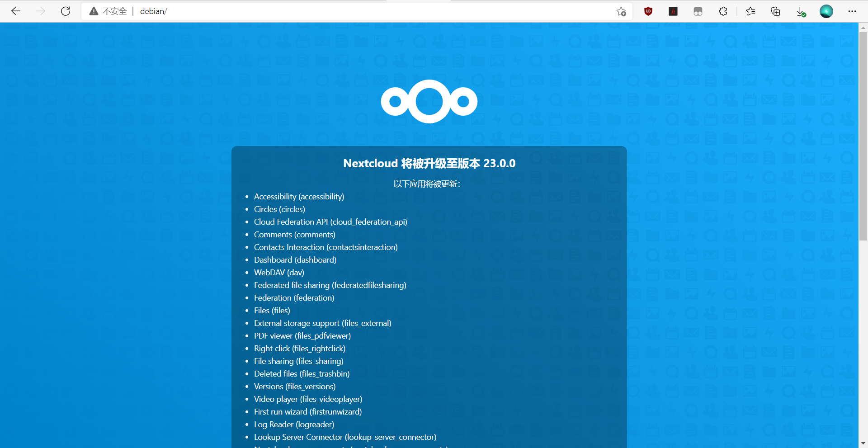Click 'WebDAV (dav)' list entry
Viewport: 868px width, 448px height.
[279, 273]
